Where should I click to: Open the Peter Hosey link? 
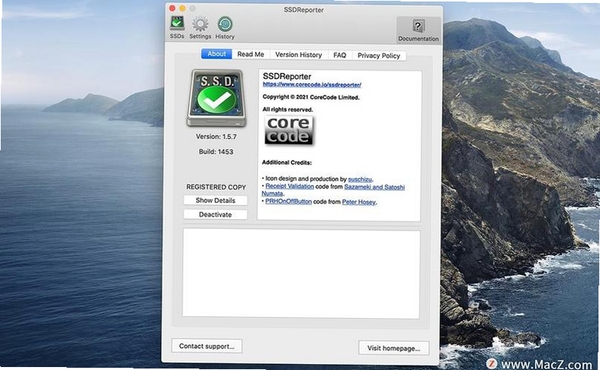359,202
